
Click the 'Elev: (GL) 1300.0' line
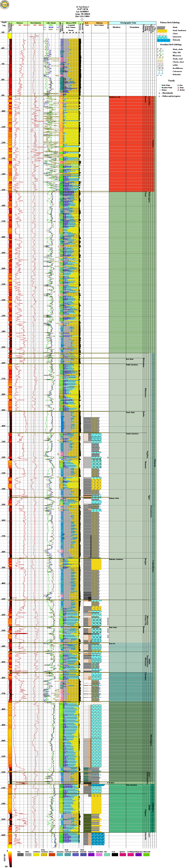pyautogui.click(x=82, y=16)
